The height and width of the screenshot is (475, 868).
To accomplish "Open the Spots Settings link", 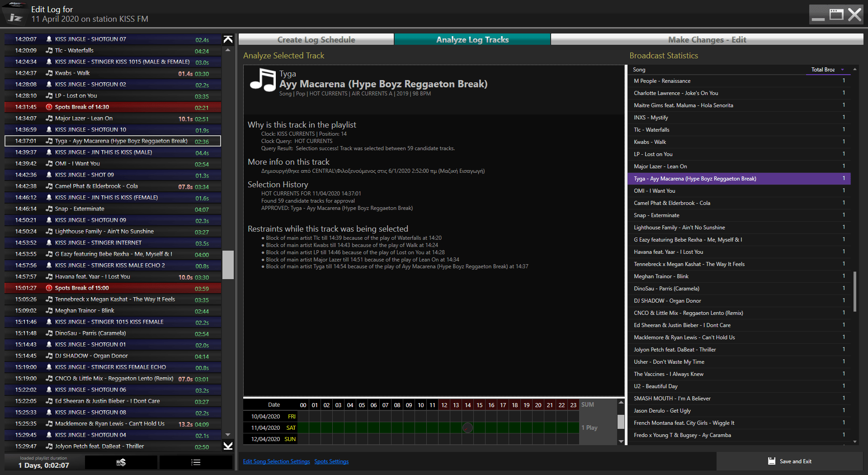I will pos(331,461).
